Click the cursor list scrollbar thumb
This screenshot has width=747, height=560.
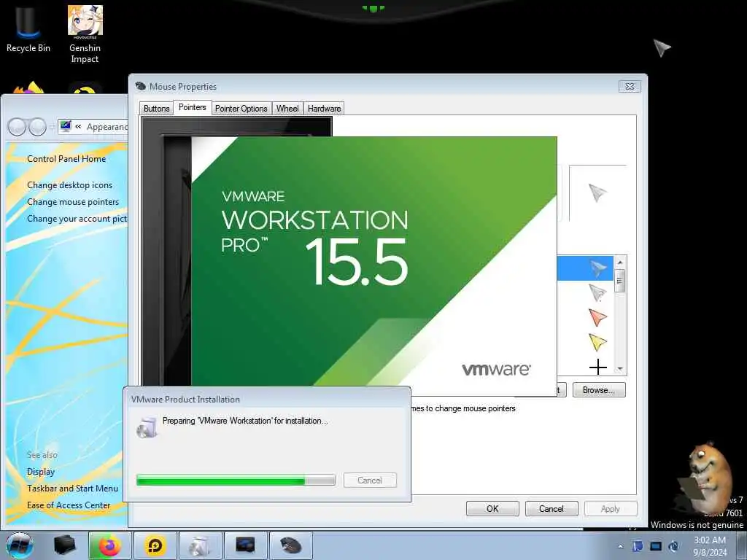pyautogui.click(x=620, y=281)
